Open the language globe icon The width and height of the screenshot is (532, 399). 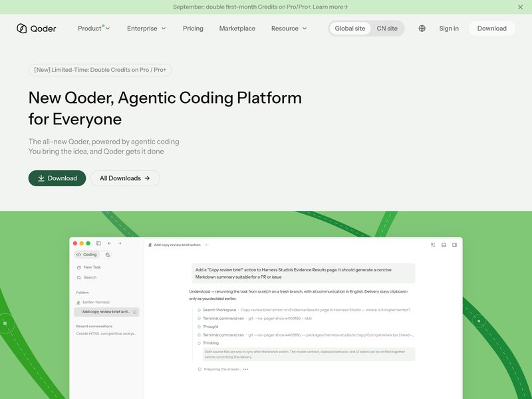pyautogui.click(x=422, y=29)
